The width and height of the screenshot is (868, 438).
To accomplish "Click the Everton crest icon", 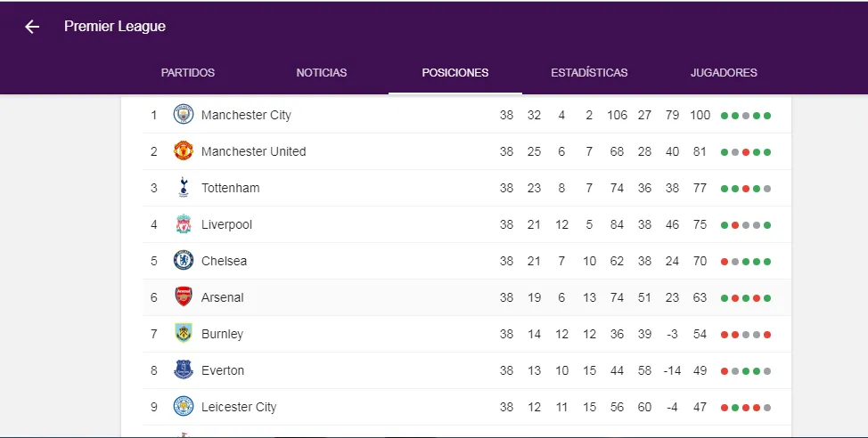I will [184, 370].
